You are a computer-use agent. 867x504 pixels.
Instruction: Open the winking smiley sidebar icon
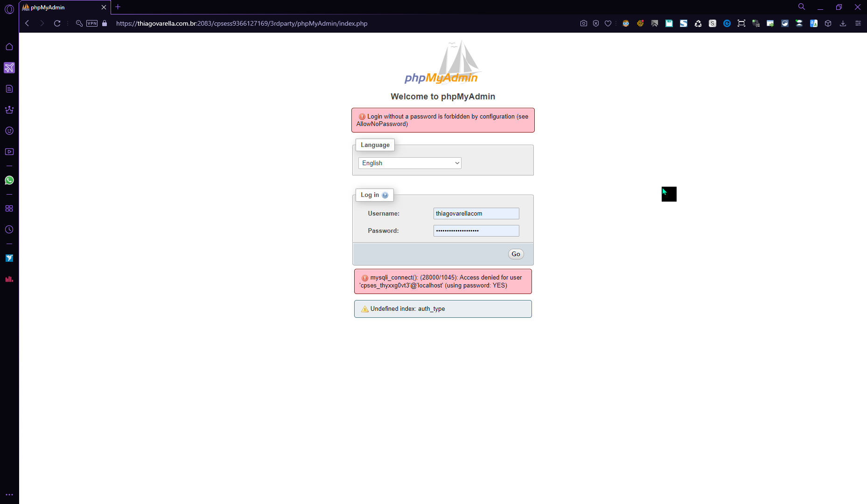pyautogui.click(x=9, y=131)
